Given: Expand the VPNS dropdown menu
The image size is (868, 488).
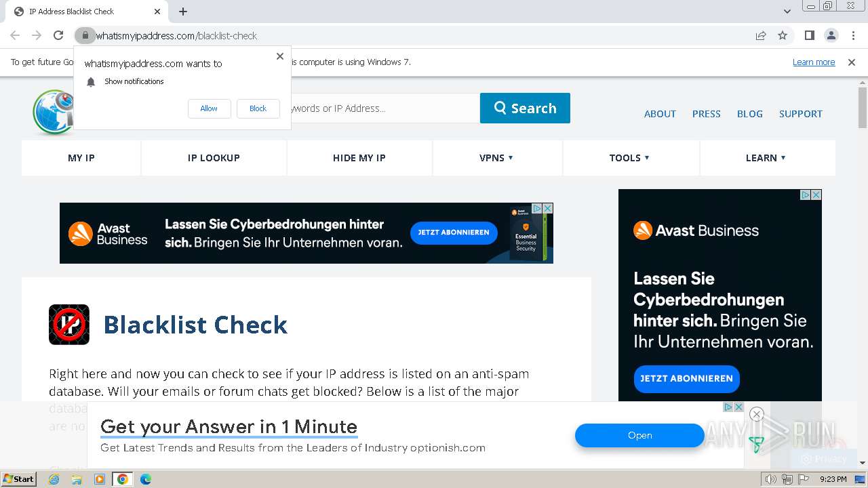Looking at the screenshot, I should tap(496, 158).
